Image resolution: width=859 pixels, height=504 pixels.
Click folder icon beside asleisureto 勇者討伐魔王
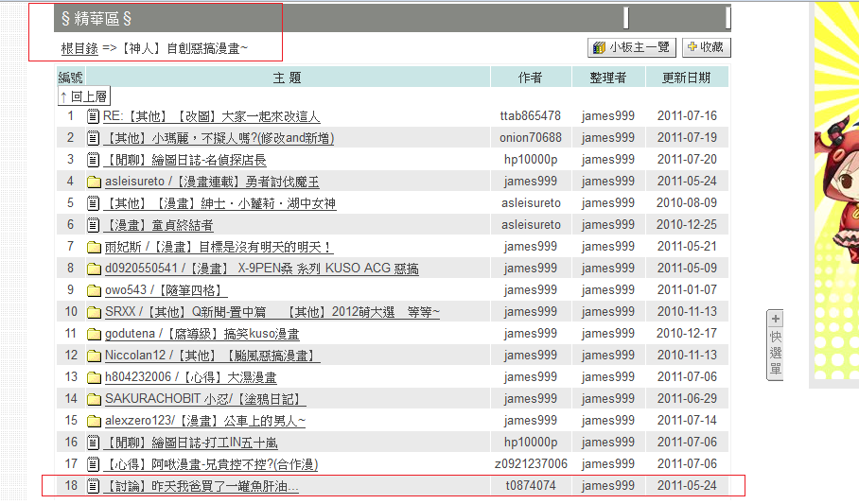(94, 182)
